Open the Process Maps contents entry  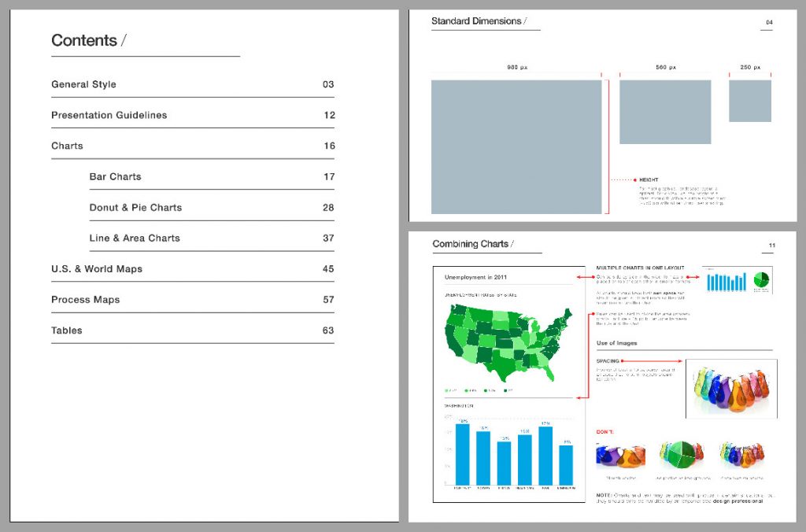(85, 300)
